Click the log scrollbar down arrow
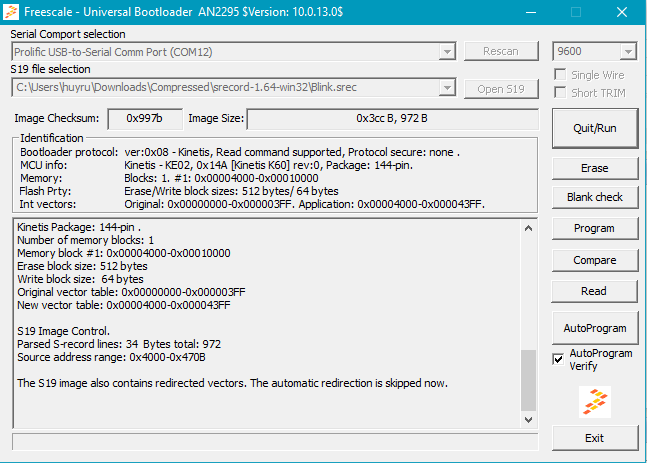Viewport: 647px width, 463px height. [x=529, y=420]
